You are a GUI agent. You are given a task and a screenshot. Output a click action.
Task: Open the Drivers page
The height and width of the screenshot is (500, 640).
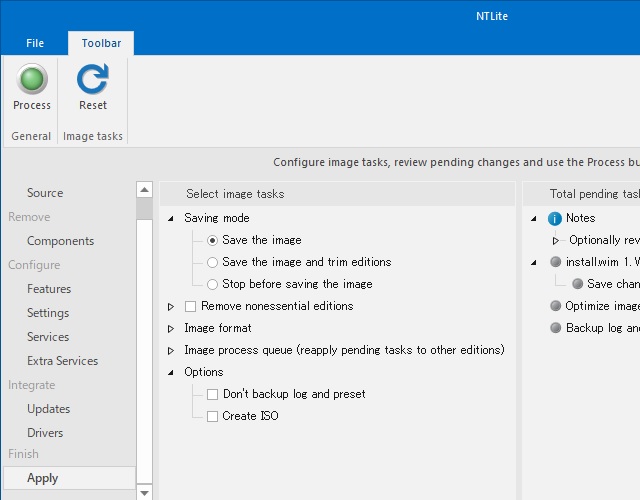[45, 433]
